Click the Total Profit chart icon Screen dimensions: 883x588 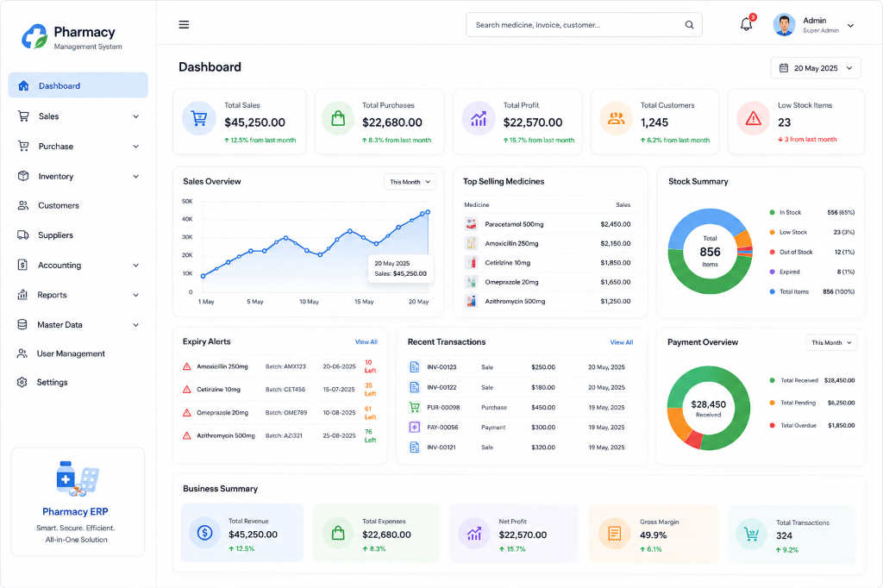[x=478, y=118]
